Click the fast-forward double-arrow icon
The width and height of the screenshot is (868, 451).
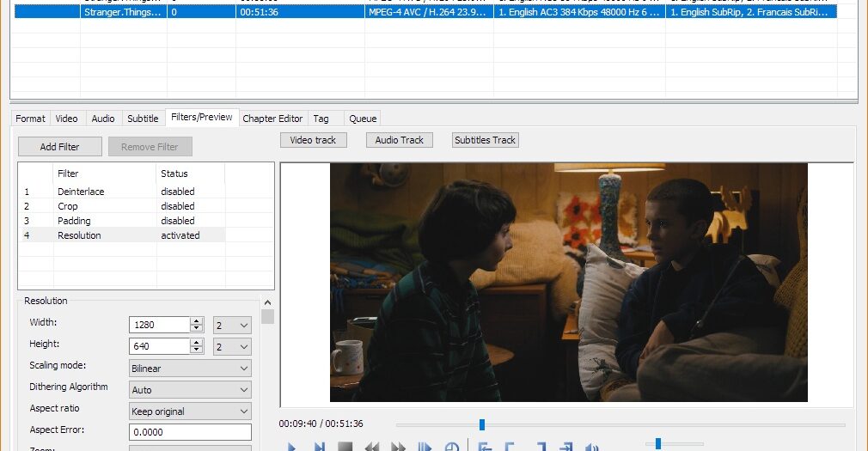click(398, 446)
